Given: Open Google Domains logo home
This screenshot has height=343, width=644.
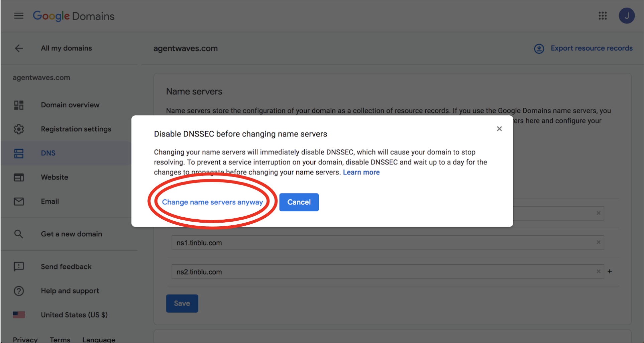Looking at the screenshot, I should tap(74, 16).
